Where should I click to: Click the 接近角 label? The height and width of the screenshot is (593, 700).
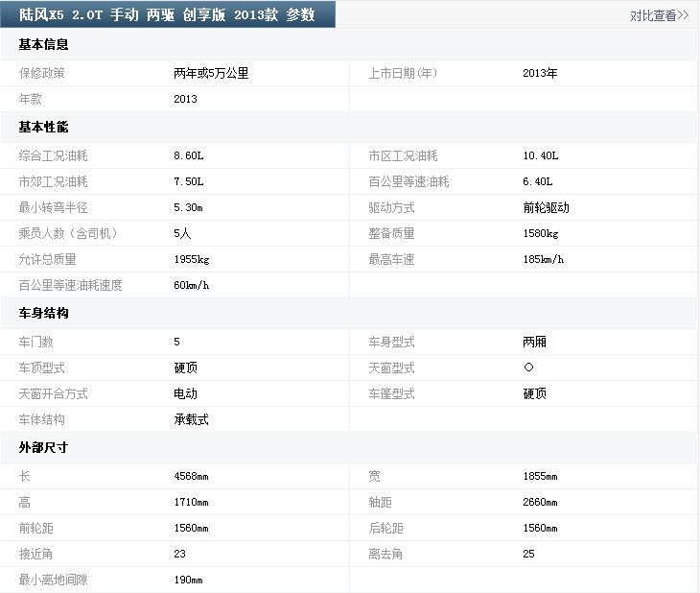[35, 555]
